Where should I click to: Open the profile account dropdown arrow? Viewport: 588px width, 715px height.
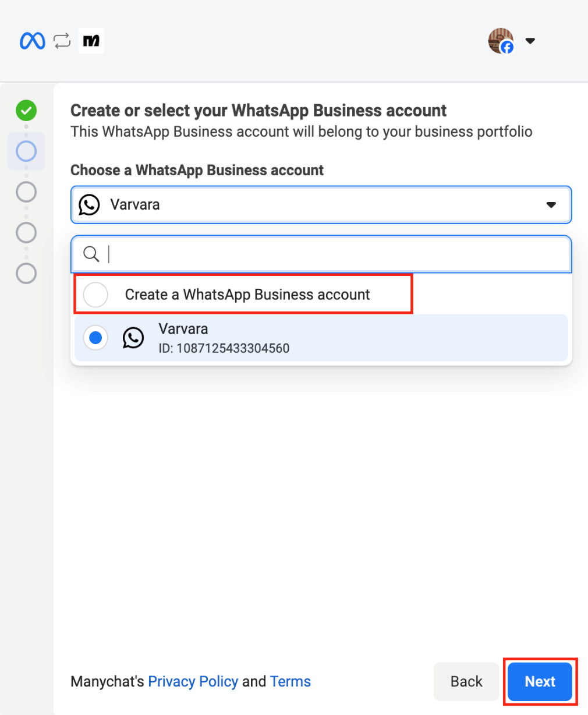[x=530, y=41]
